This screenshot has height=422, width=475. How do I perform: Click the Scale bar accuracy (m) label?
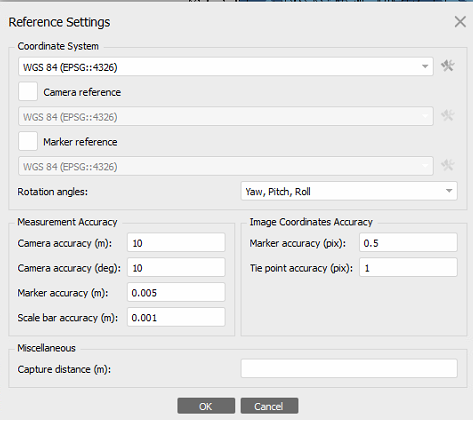pos(68,318)
